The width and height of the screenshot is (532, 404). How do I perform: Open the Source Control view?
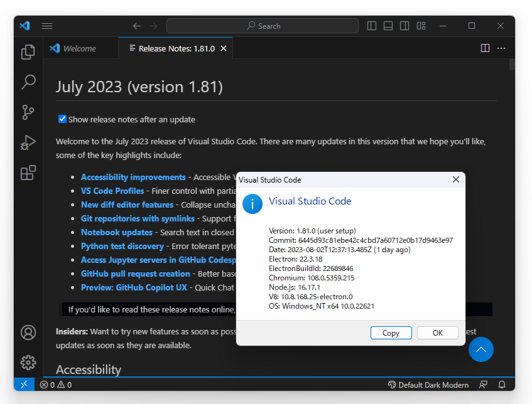pyautogui.click(x=28, y=112)
